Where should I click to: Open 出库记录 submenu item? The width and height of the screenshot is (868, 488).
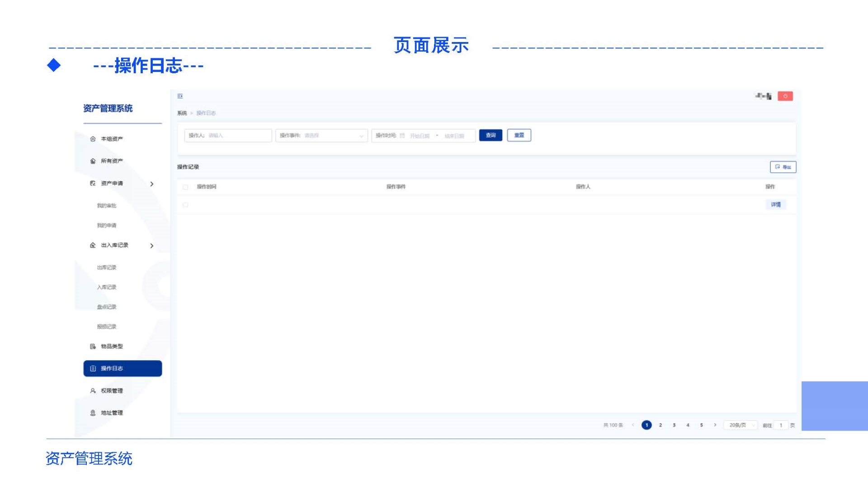(x=107, y=267)
